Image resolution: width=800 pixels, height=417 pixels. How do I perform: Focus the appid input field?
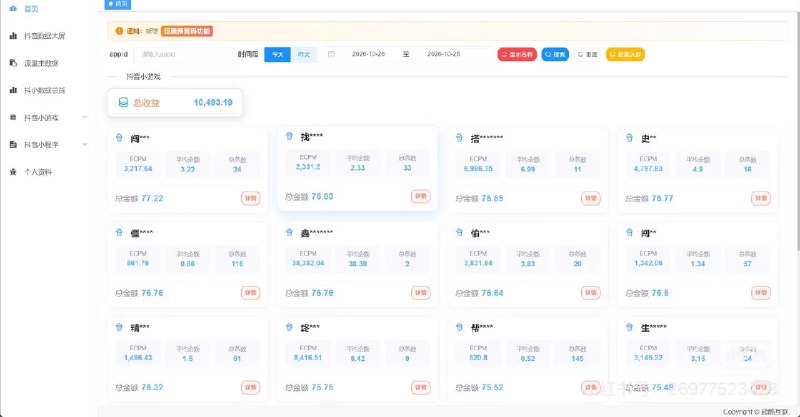183,54
